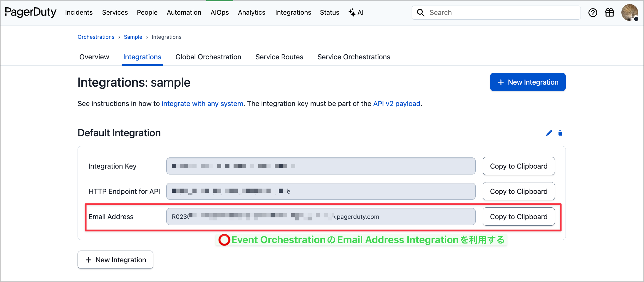
Task: Switch to the Overview tab
Action: [94, 57]
